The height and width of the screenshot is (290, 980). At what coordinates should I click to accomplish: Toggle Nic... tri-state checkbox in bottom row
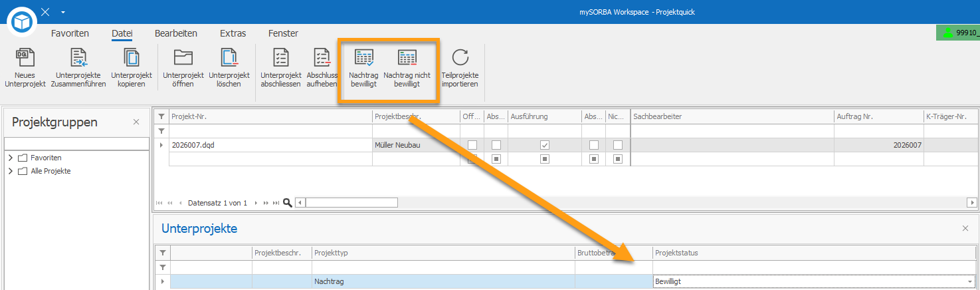coord(618,159)
